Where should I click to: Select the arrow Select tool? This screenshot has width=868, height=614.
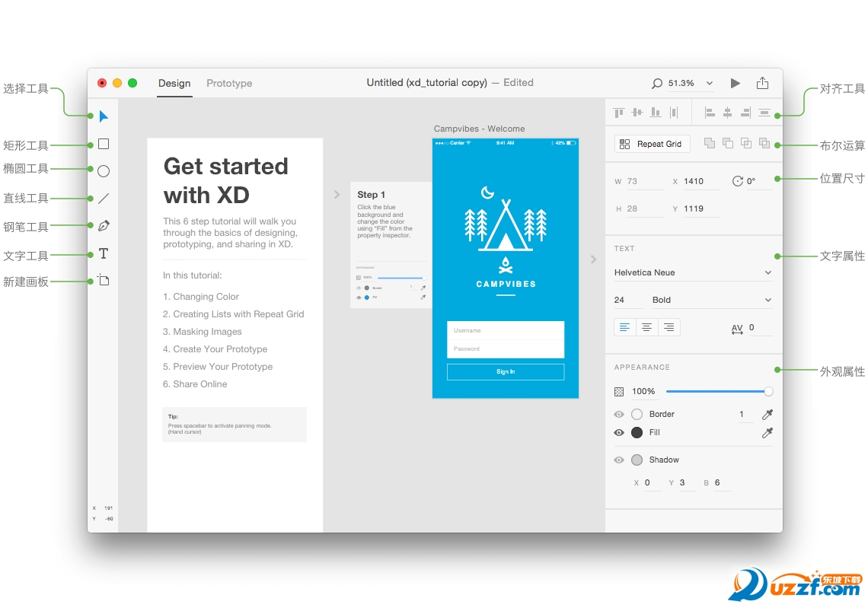coord(104,116)
